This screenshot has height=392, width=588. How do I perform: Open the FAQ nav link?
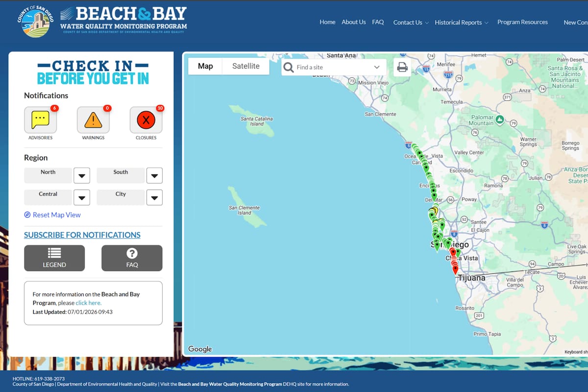coord(378,22)
